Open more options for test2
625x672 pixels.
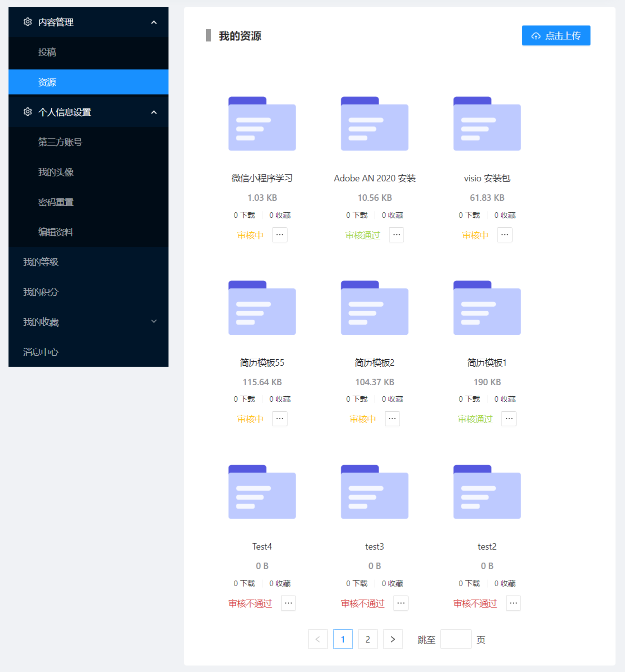point(513,603)
